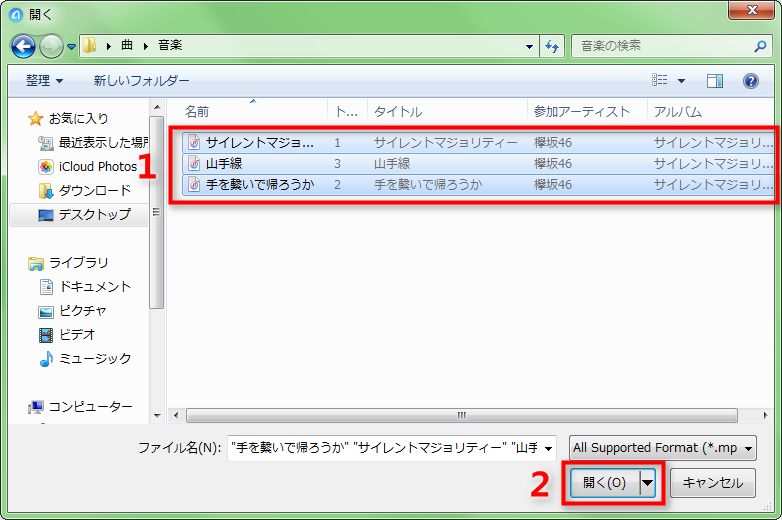The image size is (782, 520).
Task: Click file icon of サイレントマジョ... row
Action: point(194,143)
